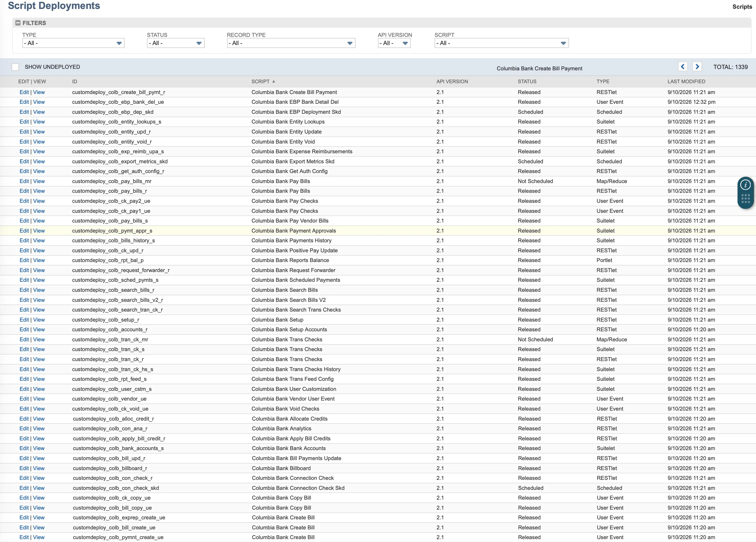The width and height of the screenshot is (756, 542).
Task: Open the Scripts link at top right
Action: tap(742, 7)
